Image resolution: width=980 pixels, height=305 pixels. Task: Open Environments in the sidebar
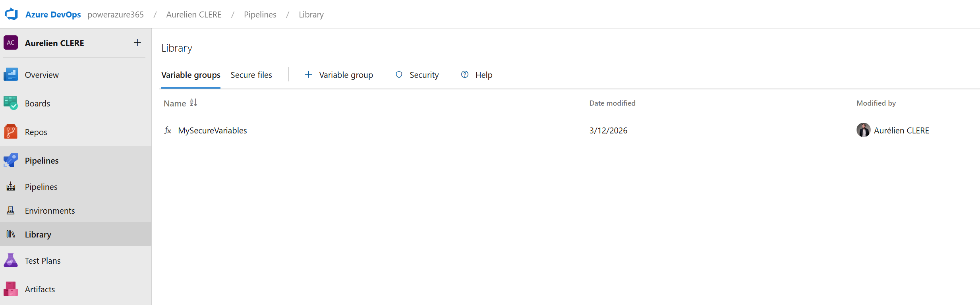point(50,211)
